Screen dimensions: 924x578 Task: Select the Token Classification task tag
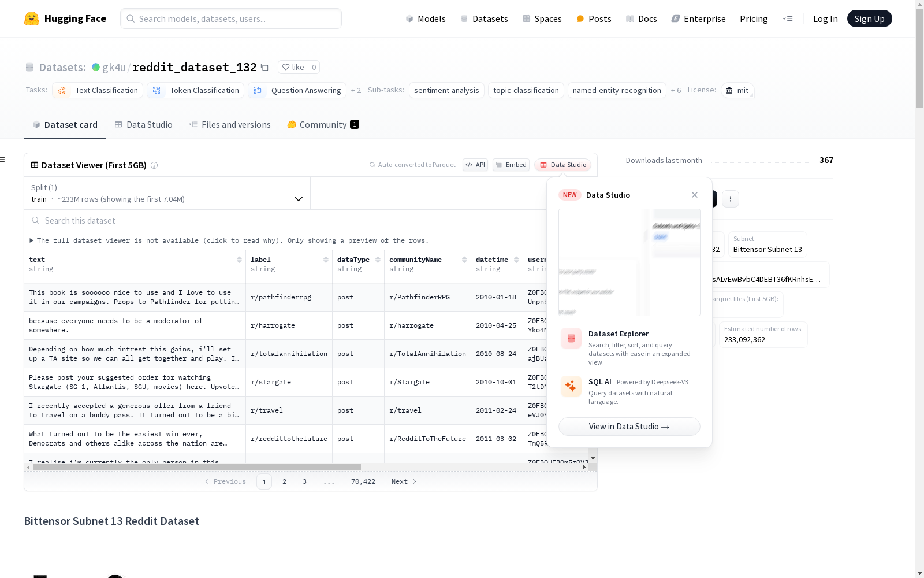pyautogui.click(x=195, y=90)
